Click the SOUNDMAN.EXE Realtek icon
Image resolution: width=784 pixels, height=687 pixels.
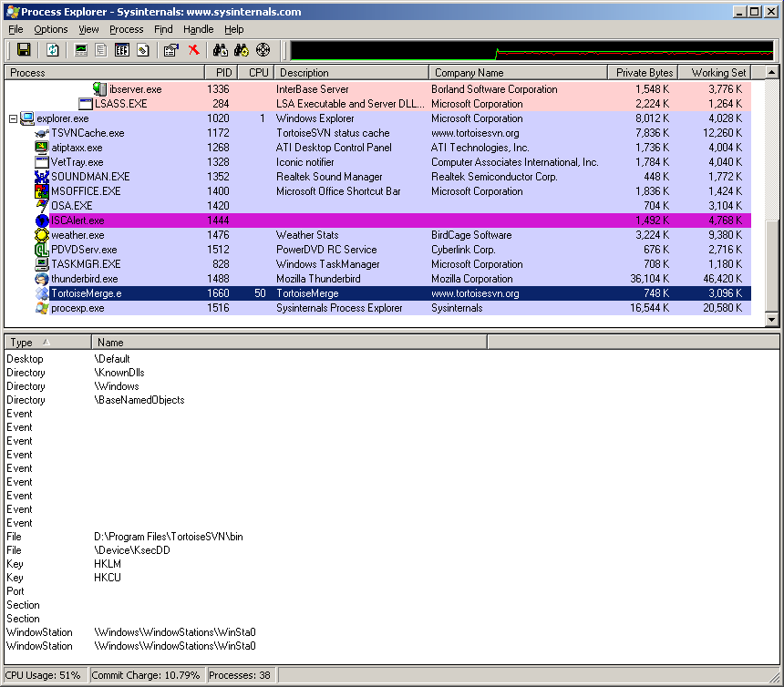click(x=42, y=177)
